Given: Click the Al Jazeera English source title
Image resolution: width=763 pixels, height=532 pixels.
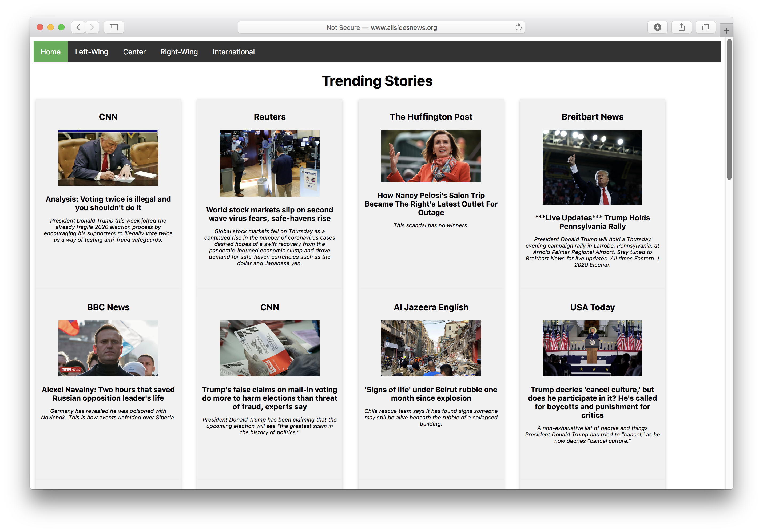Looking at the screenshot, I should click(431, 307).
